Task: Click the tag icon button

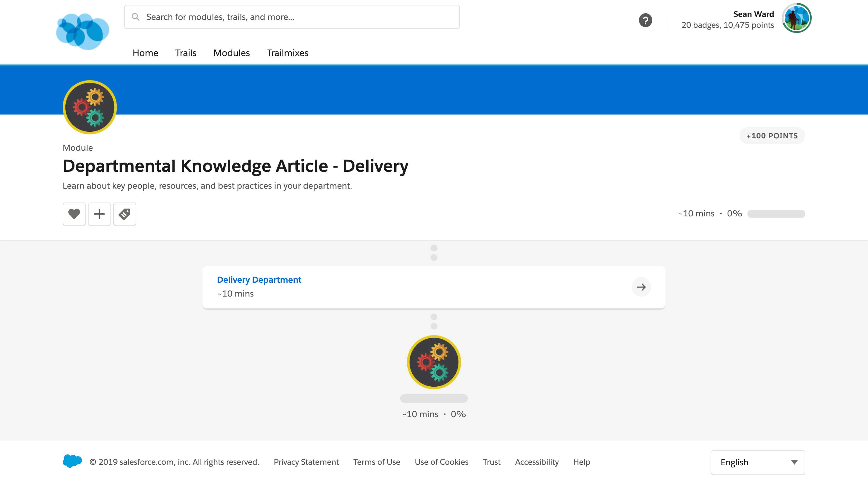Action: pyautogui.click(x=125, y=214)
